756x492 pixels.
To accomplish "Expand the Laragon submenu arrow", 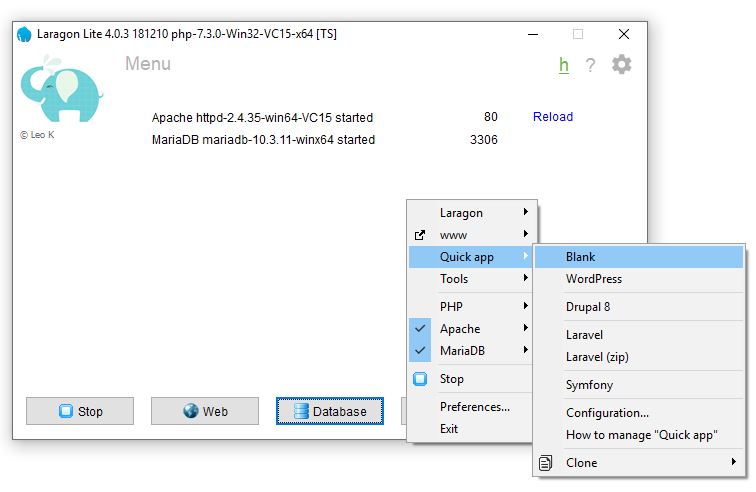I will tap(526, 212).
